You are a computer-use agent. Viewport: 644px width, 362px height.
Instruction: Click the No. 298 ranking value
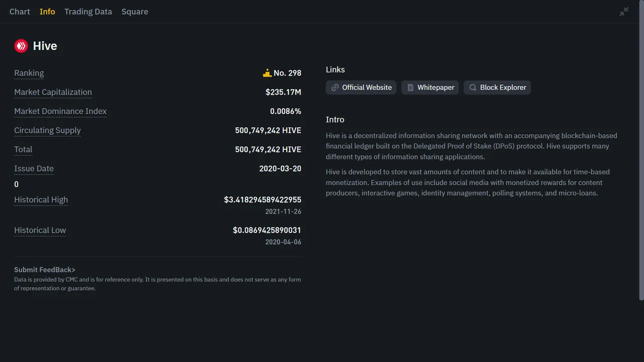tap(287, 73)
